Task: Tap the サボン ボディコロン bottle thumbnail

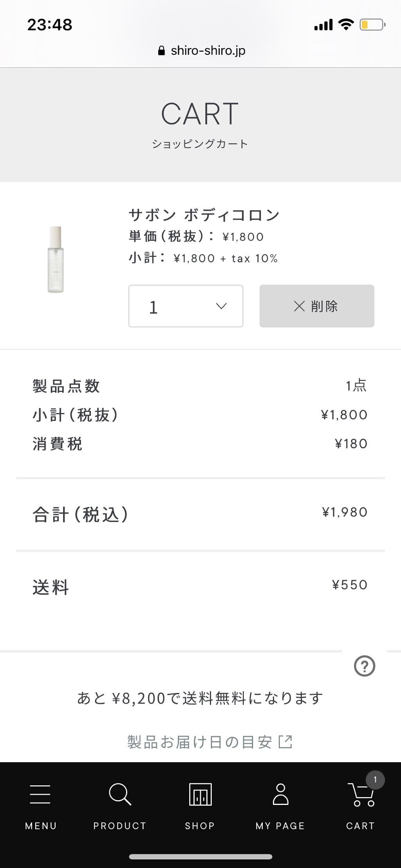Action: tap(56, 259)
